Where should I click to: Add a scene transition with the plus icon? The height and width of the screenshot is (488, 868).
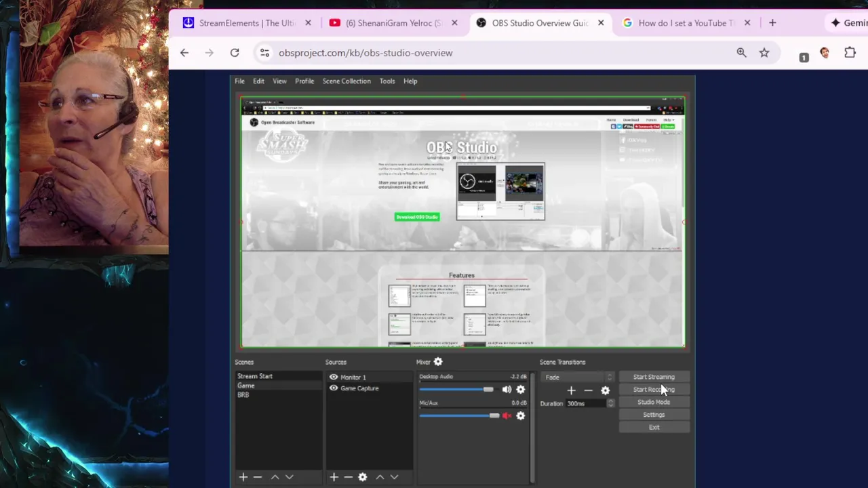[x=571, y=390]
